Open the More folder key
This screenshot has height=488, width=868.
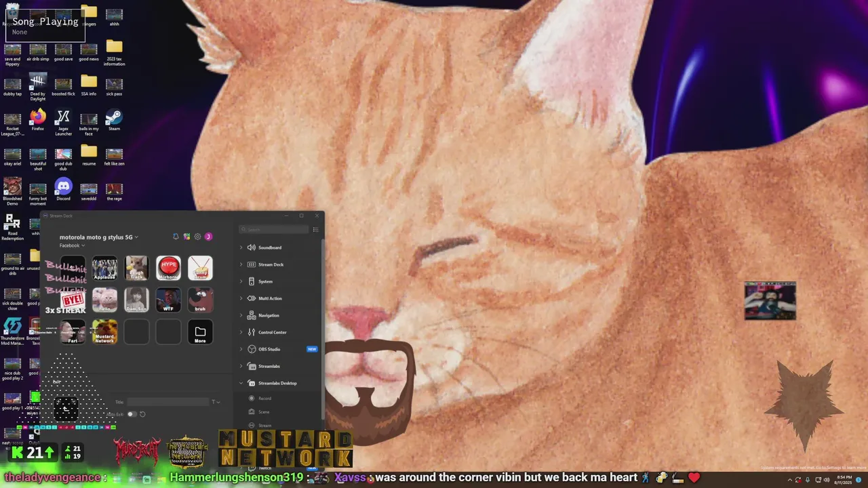tap(200, 332)
